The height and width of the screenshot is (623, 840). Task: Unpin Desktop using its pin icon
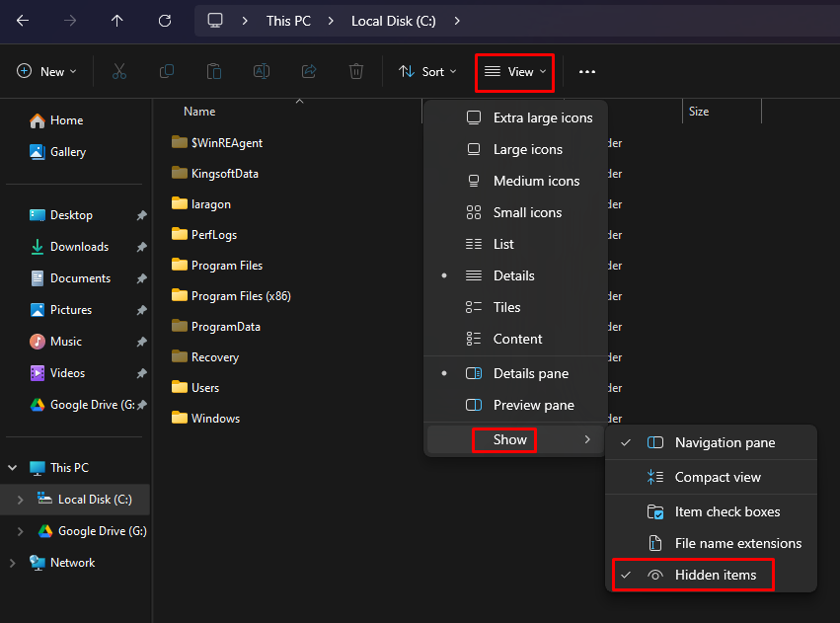tap(141, 215)
